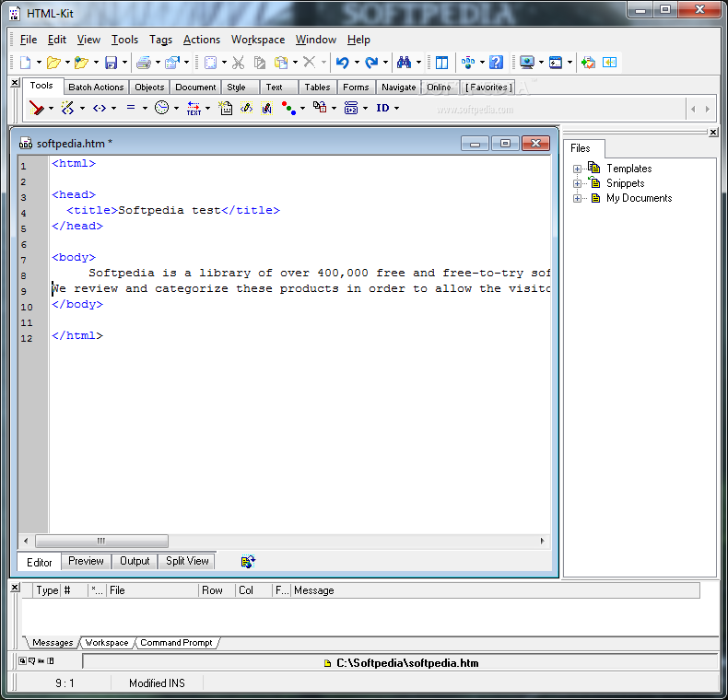Click the Save floppy disk icon

111,63
